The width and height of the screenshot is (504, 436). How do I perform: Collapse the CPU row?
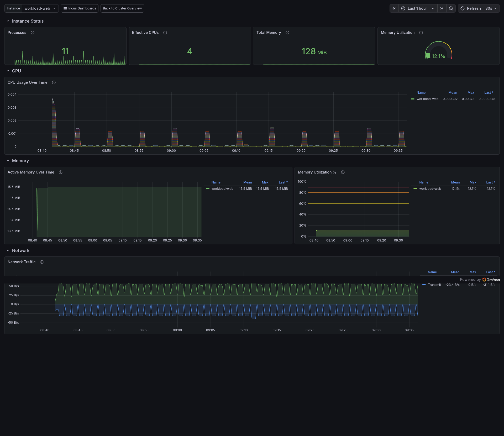[8, 71]
